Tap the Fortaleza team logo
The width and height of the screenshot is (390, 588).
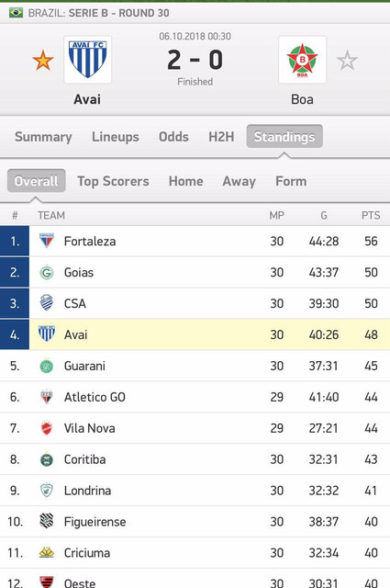point(47,241)
